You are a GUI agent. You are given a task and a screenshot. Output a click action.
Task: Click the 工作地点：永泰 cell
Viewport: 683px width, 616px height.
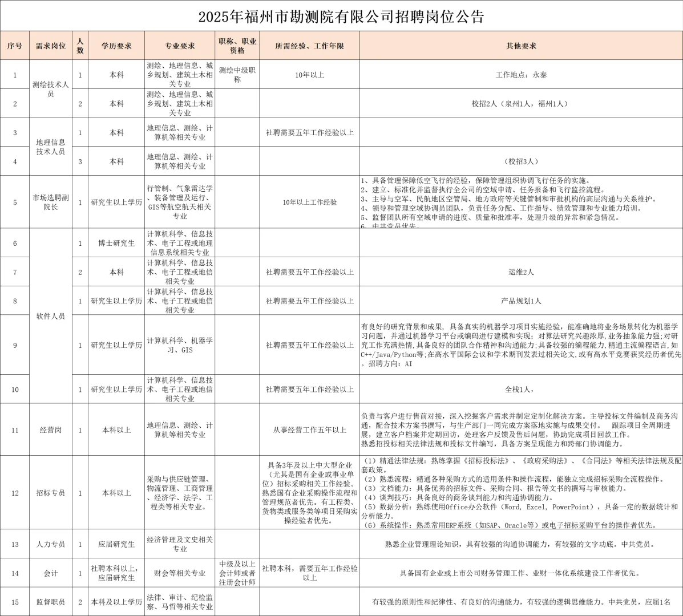[x=521, y=75]
